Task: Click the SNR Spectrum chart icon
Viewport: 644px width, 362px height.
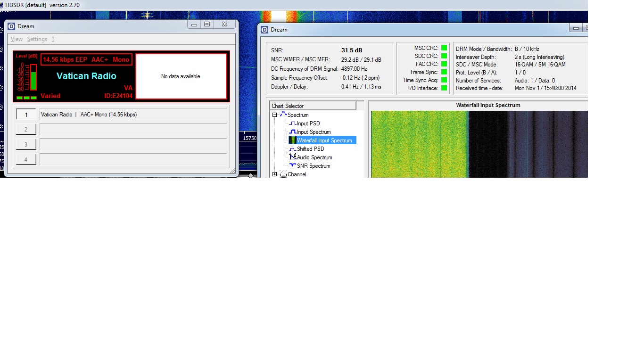Action: pos(292,166)
